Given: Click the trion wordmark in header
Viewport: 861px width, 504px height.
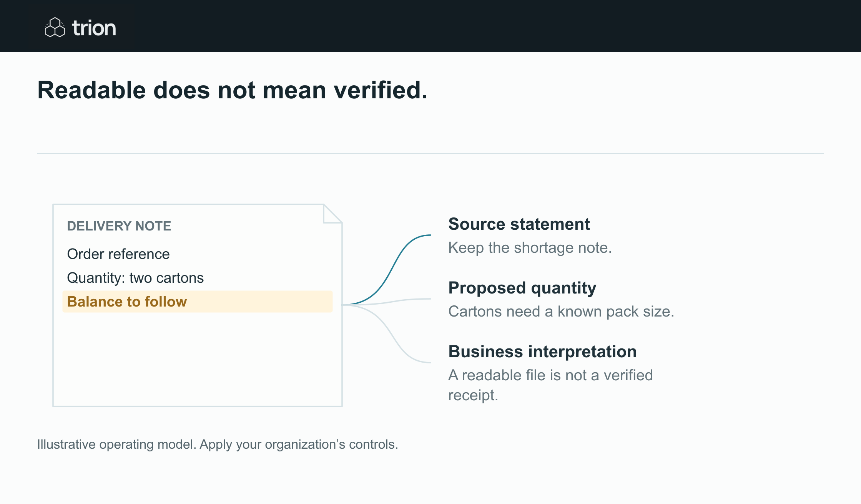Looking at the screenshot, I should (x=94, y=28).
